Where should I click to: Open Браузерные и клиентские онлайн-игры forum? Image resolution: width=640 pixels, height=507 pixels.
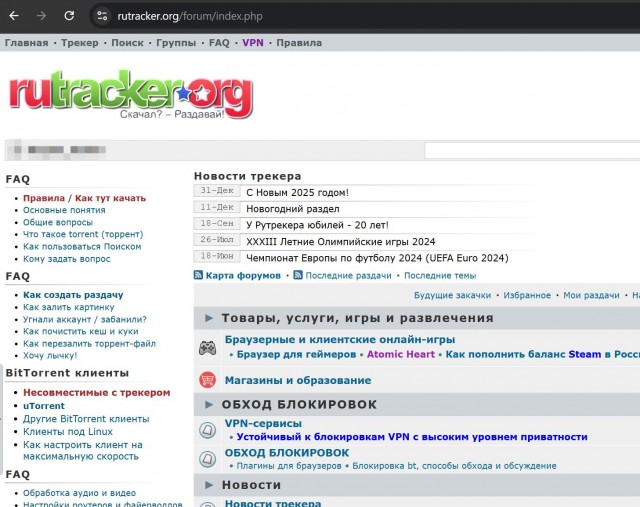coord(340,340)
